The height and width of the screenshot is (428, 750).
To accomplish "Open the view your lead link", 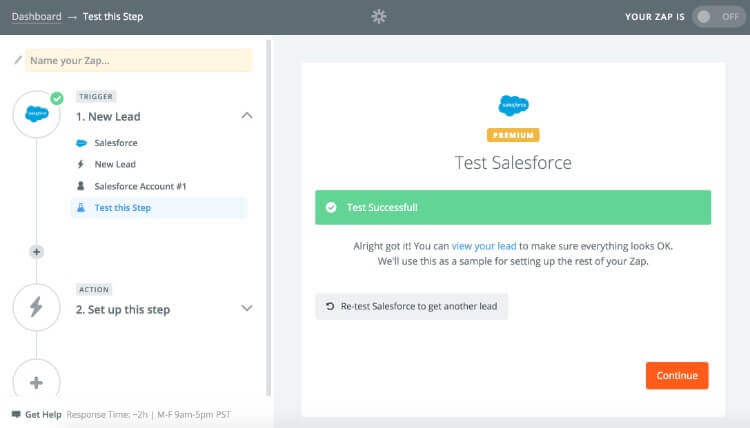I will (x=484, y=246).
